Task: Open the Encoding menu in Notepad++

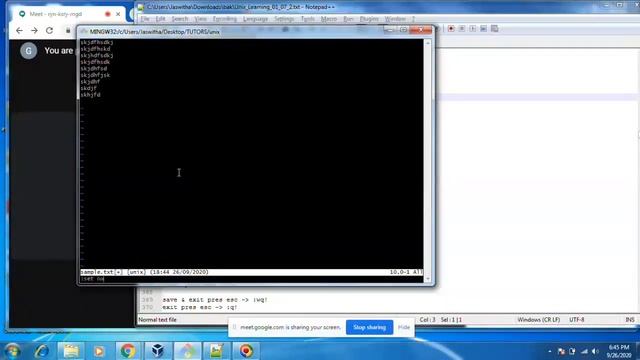Action: coord(224,19)
